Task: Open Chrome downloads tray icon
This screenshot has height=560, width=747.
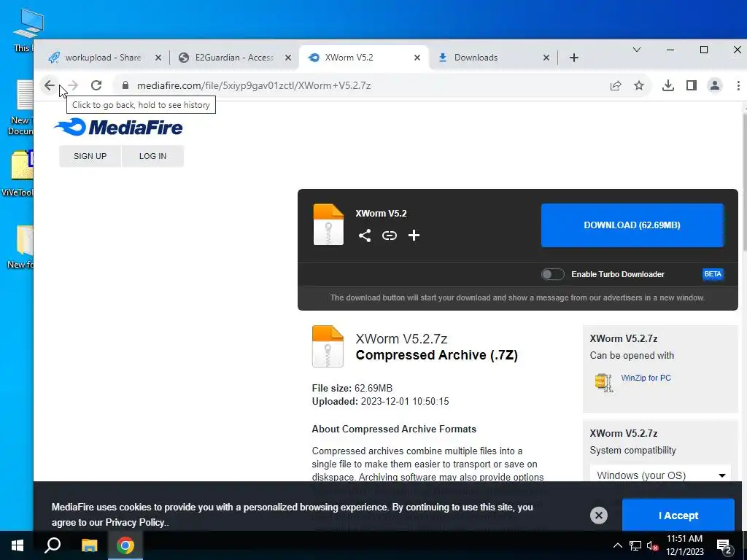Action: [668, 85]
